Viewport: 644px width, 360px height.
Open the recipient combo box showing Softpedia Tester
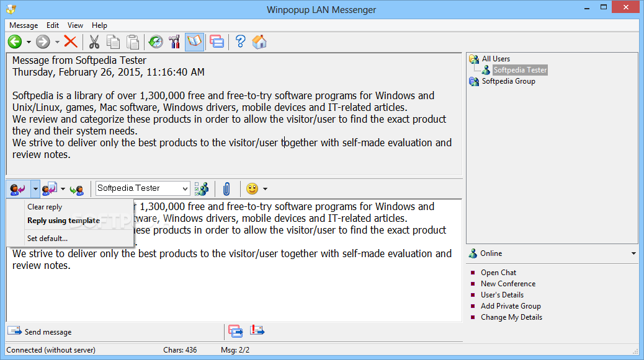[143, 188]
